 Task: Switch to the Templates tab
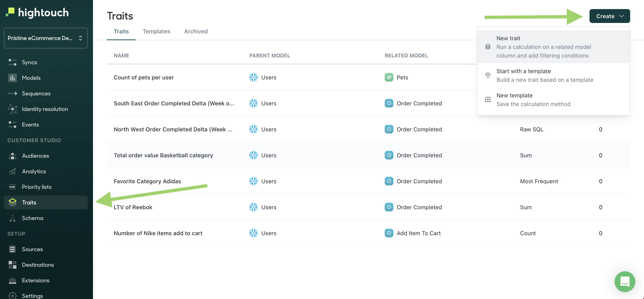tap(157, 31)
